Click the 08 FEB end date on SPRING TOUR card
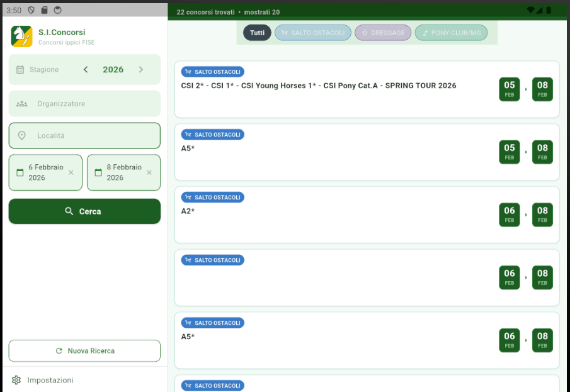The width and height of the screenshot is (570, 392). pyautogui.click(x=542, y=89)
